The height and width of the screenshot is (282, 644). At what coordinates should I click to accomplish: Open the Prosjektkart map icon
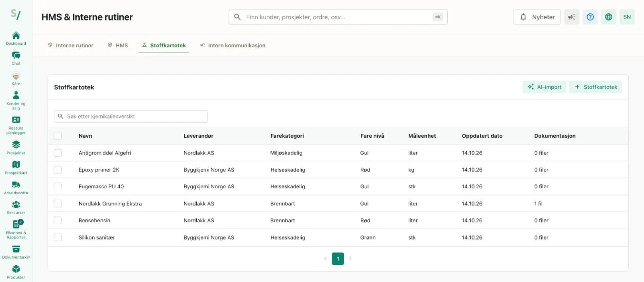point(16,164)
